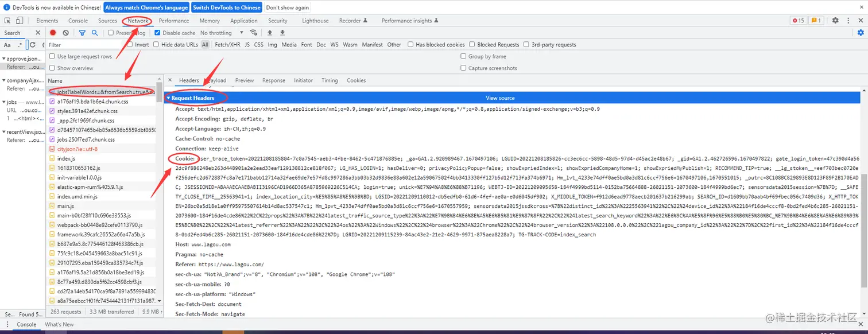Toggle the device toolbar icon
This screenshot has height=334, width=868.
20,21
